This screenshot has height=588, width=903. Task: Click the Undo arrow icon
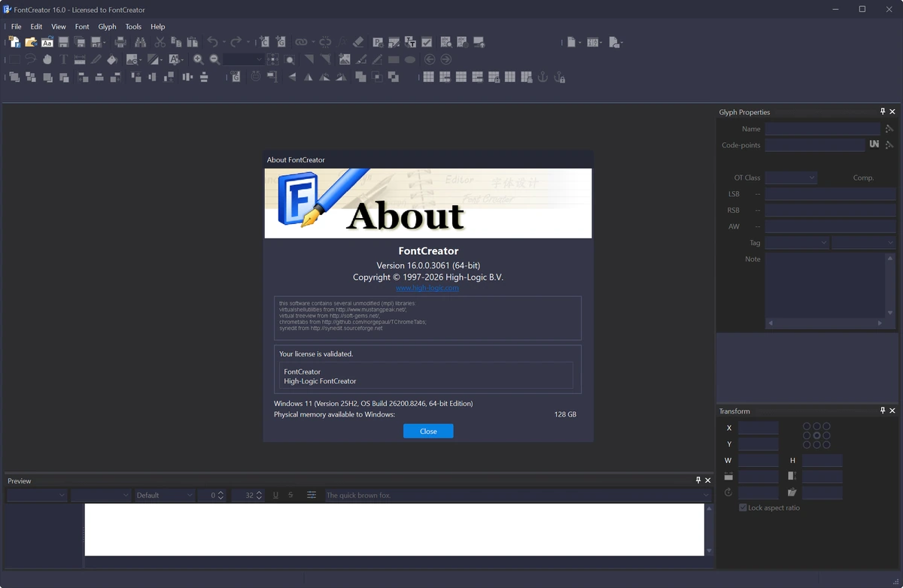click(212, 42)
